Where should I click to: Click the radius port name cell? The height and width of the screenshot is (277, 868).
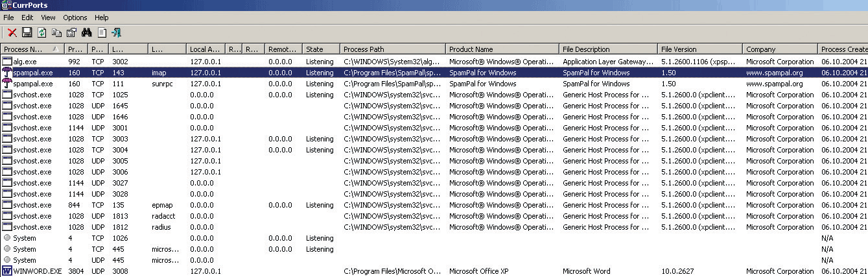(x=160, y=227)
